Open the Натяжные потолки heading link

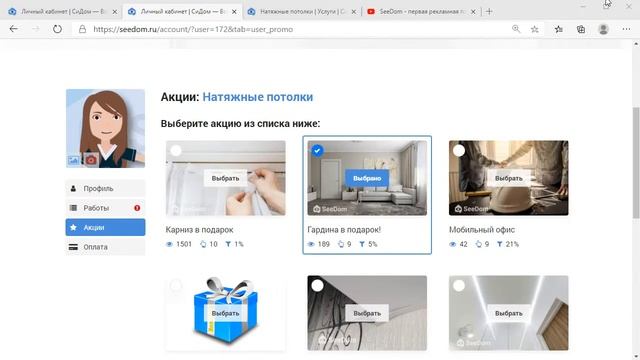258,97
